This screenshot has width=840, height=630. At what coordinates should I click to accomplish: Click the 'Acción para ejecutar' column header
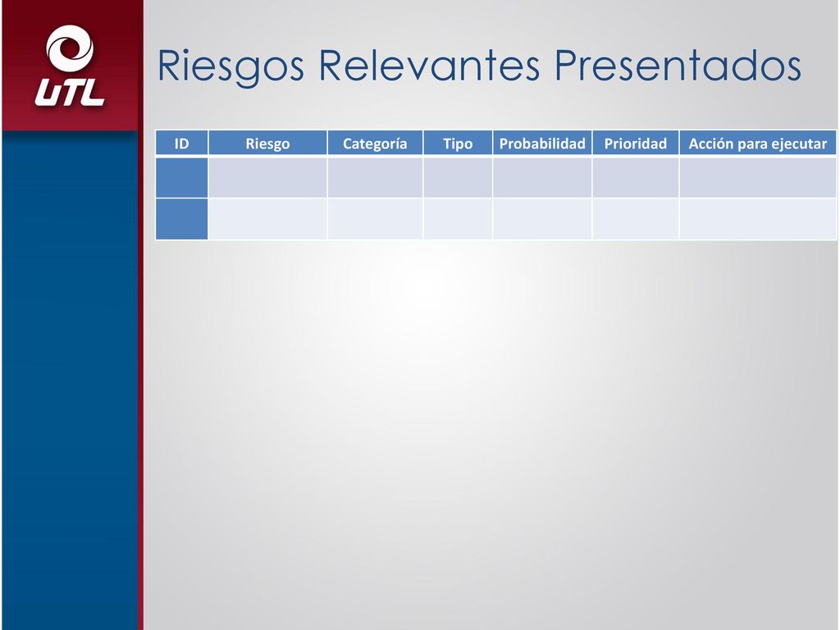(757, 143)
